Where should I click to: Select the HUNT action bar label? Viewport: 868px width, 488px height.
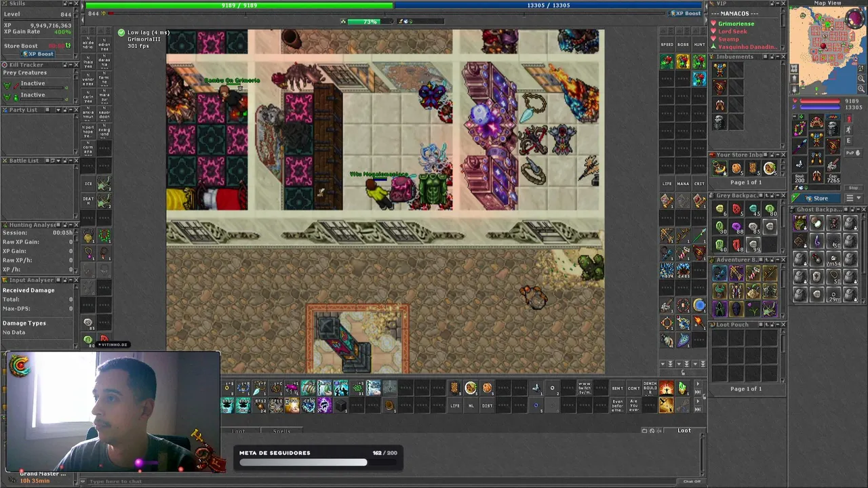pyautogui.click(x=699, y=45)
